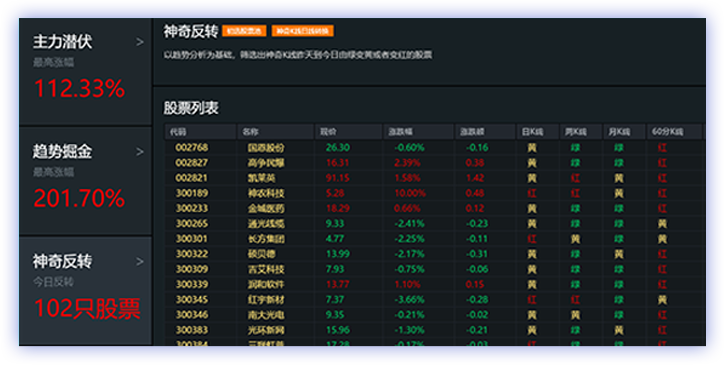This screenshot has width=724, height=365.
Task: Select stock code 300189
Action: (x=192, y=193)
